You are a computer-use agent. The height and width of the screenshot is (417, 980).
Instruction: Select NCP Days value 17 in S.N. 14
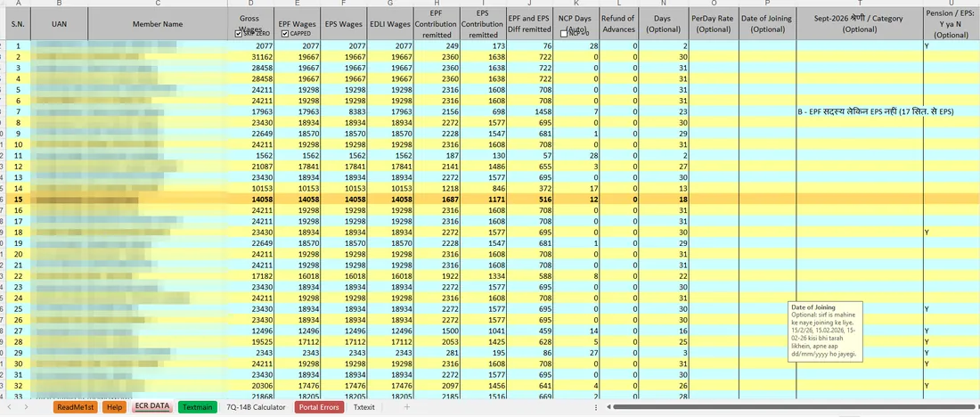tap(577, 188)
